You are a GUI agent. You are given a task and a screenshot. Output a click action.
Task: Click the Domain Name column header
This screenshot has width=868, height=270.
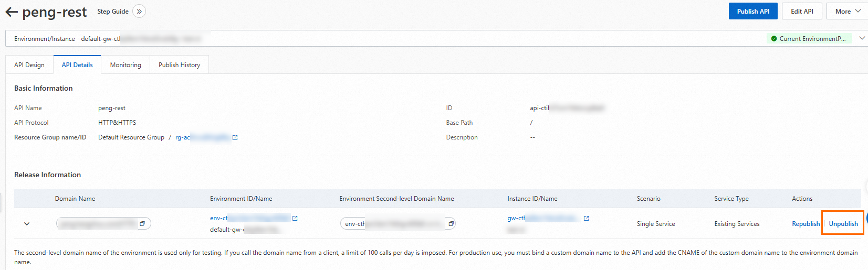click(x=75, y=199)
